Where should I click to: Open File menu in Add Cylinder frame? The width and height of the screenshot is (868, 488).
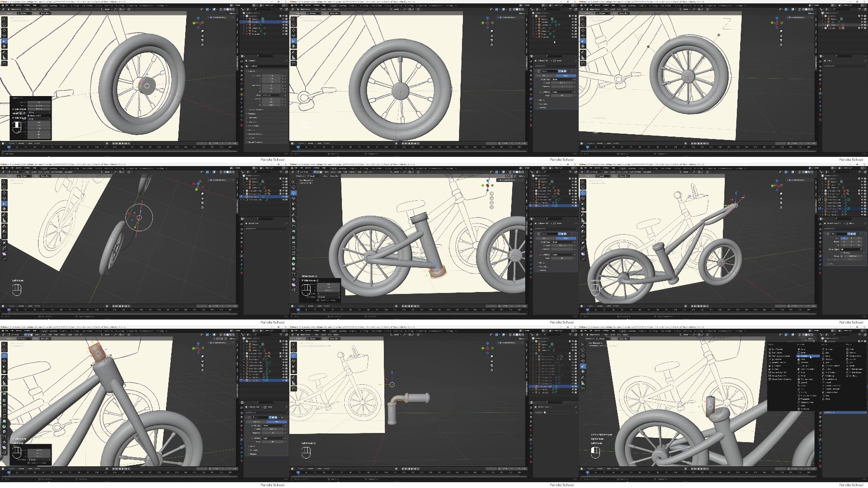click(x=7, y=5)
